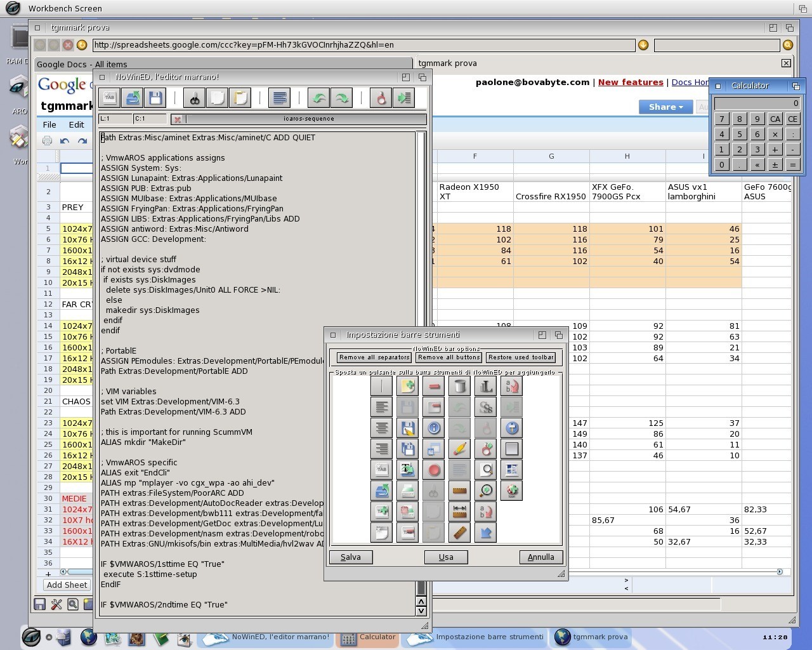Click the blue text lines icon in NoWinED toolbar
The height and width of the screenshot is (650, 812).
pyautogui.click(x=279, y=98)
